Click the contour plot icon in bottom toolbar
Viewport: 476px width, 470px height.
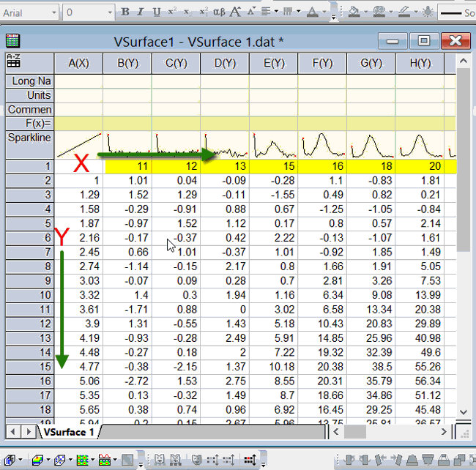click(83, 460)
